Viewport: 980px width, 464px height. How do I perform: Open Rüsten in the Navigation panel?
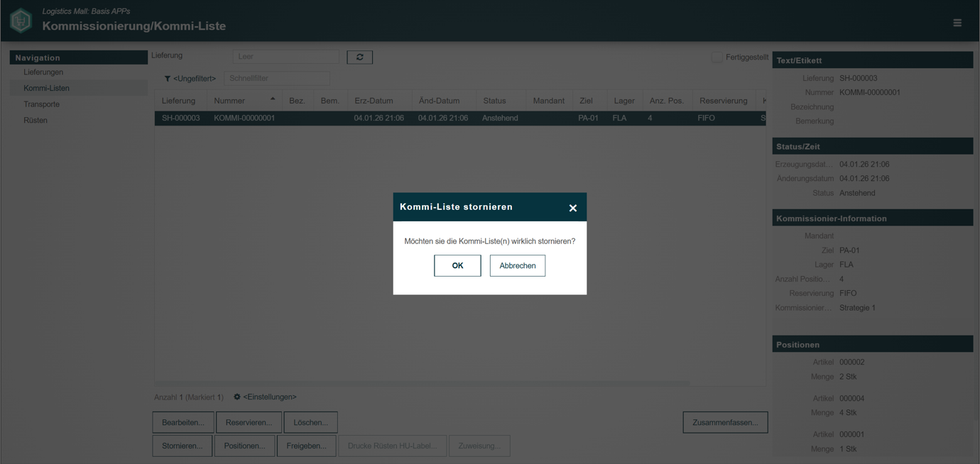pyautogui.click(x=36, y=121)
